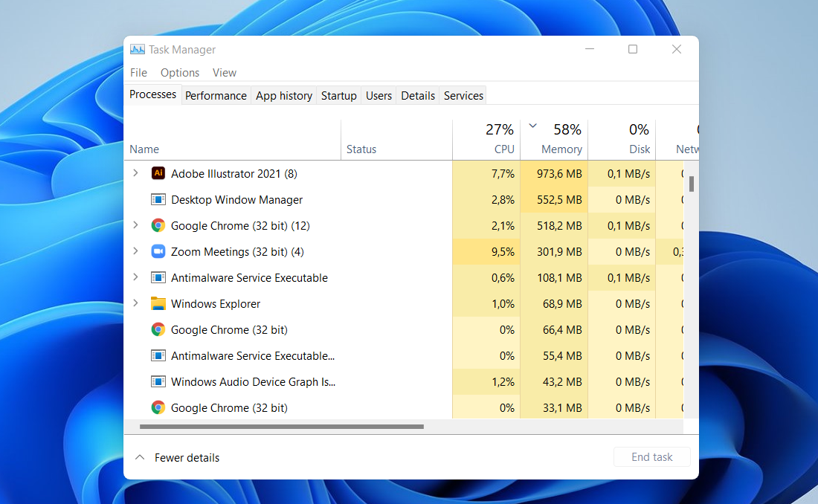Click the Windows Audio Device Graph icon
Viewport: 818px width, 504px height.
[x=158, y=381]
